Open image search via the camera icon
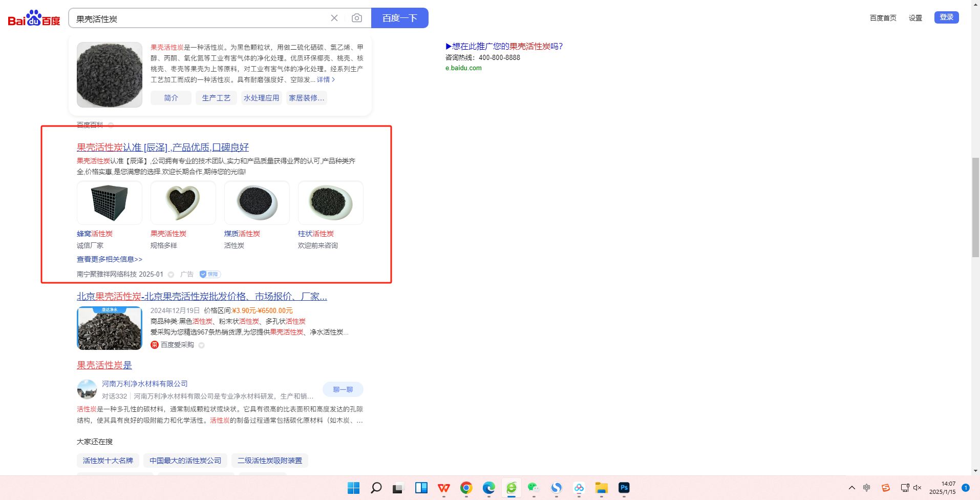Image resolution: width=980 pixels, height=500 pixels. (357, 18)
